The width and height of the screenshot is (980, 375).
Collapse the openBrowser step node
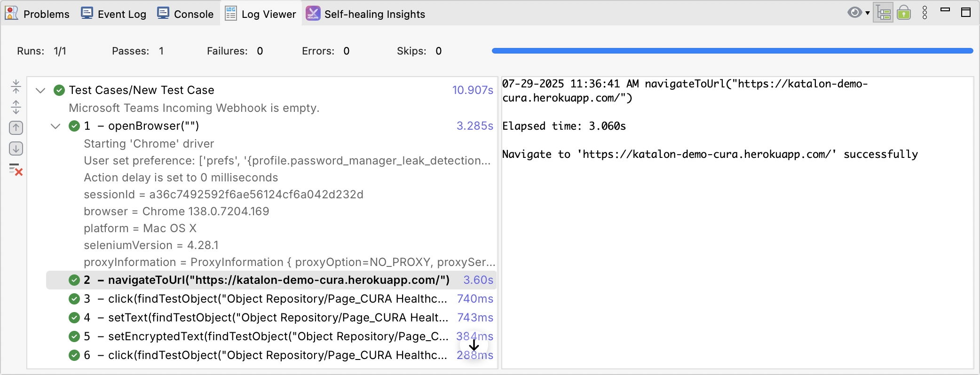click(x=55, y=126)
